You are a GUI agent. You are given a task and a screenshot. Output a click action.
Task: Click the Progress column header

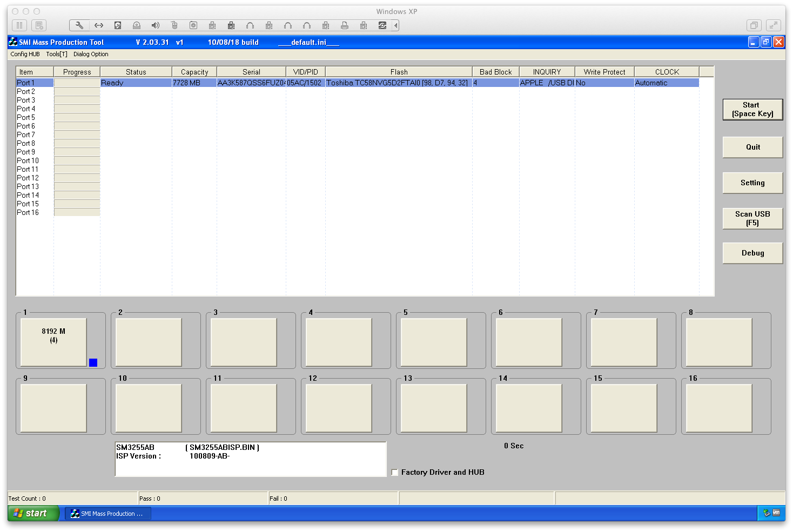point(77,72)
